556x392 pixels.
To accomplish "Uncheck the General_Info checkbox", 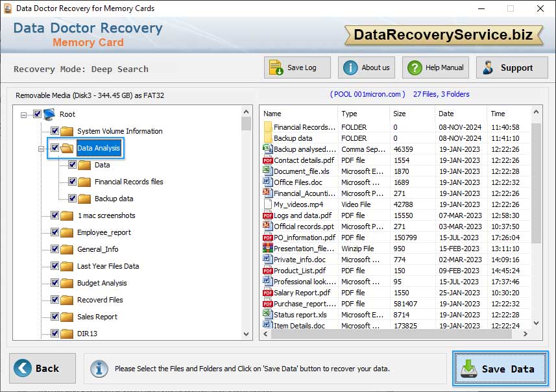I will tap(54, 249).
